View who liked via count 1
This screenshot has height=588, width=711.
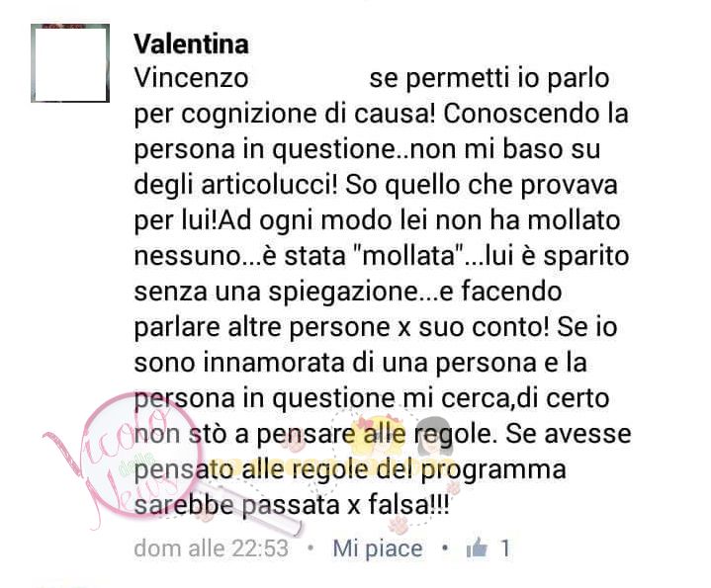tap(504, 548)
